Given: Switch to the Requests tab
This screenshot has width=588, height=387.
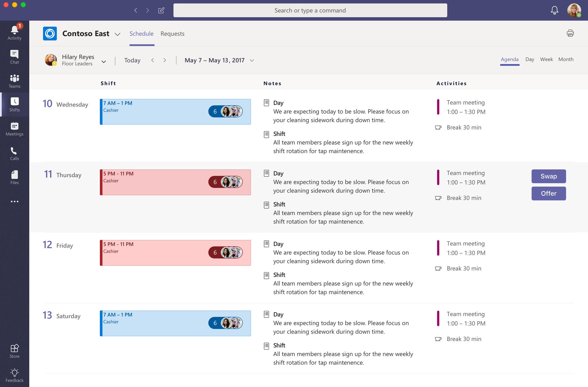Looking at the screenshot, I should [173, 34].
